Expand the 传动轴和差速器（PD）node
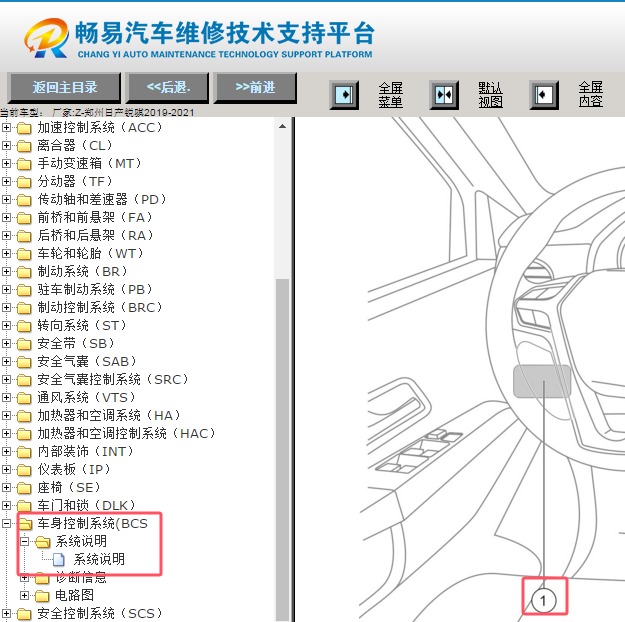Screen dimensions: 625x622 pyautogui.click(x=6, y=199)
